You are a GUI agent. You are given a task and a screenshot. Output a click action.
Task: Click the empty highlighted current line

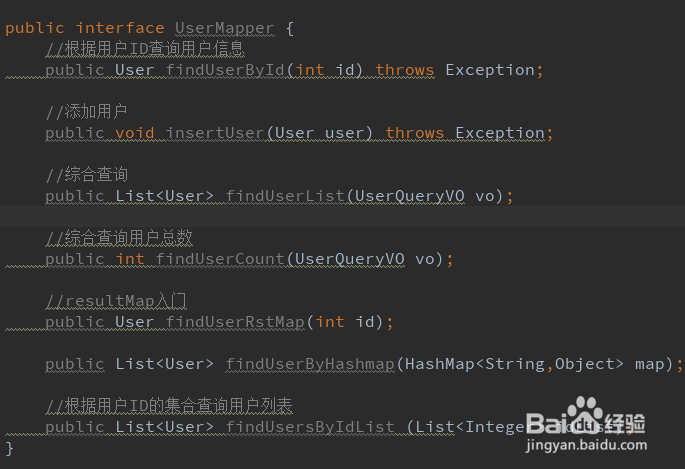(x=342, y=217)
